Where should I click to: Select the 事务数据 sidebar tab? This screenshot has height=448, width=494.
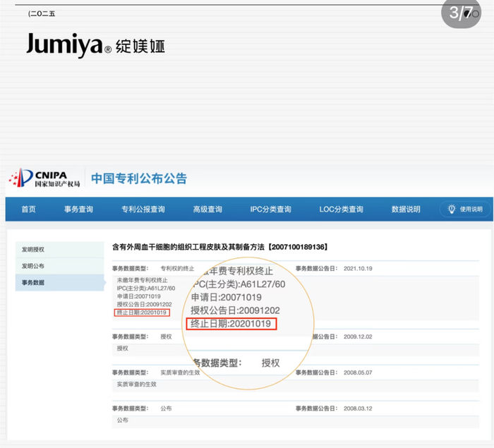click(x=59, y=283)
